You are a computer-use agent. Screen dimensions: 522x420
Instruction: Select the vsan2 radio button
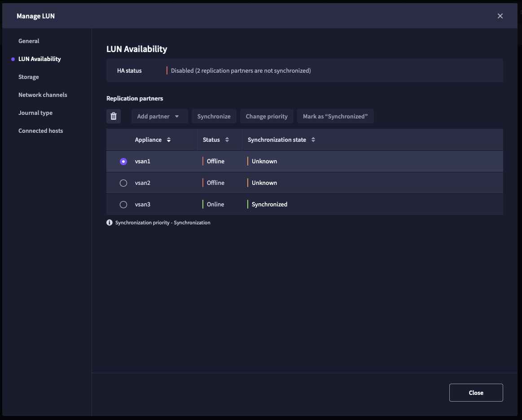(123, 183)
